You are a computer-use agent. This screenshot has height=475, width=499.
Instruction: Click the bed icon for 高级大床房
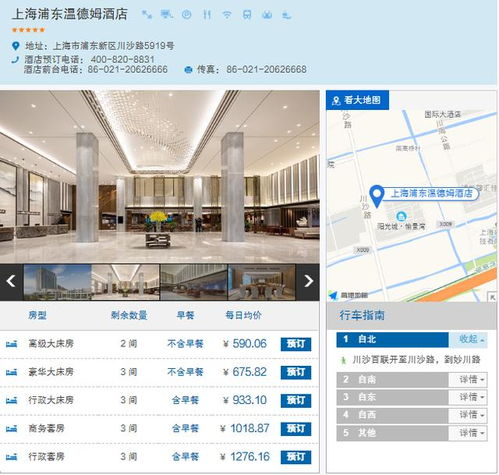[11, 343]
